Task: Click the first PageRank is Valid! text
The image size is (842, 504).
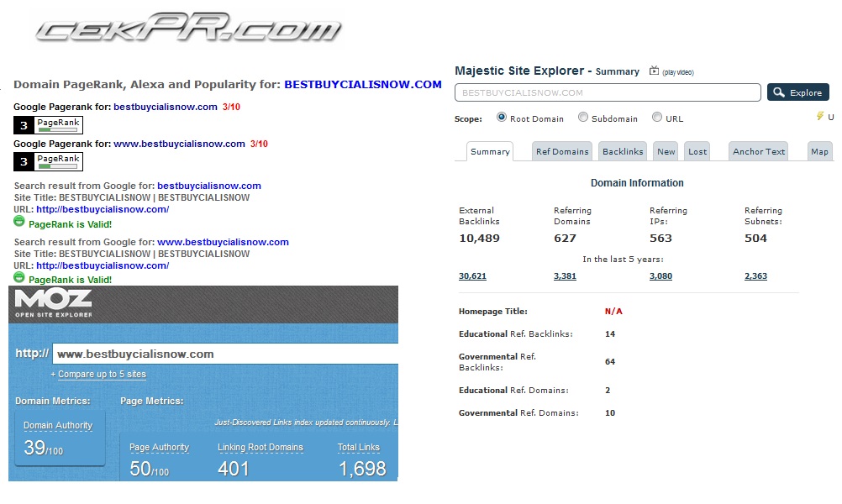Action: [x=71, y=224]
